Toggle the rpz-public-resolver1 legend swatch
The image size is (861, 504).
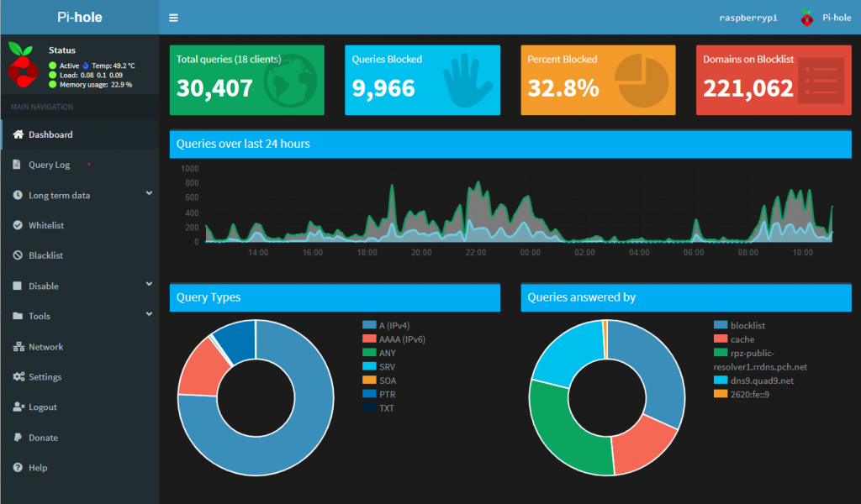point(721,352)
